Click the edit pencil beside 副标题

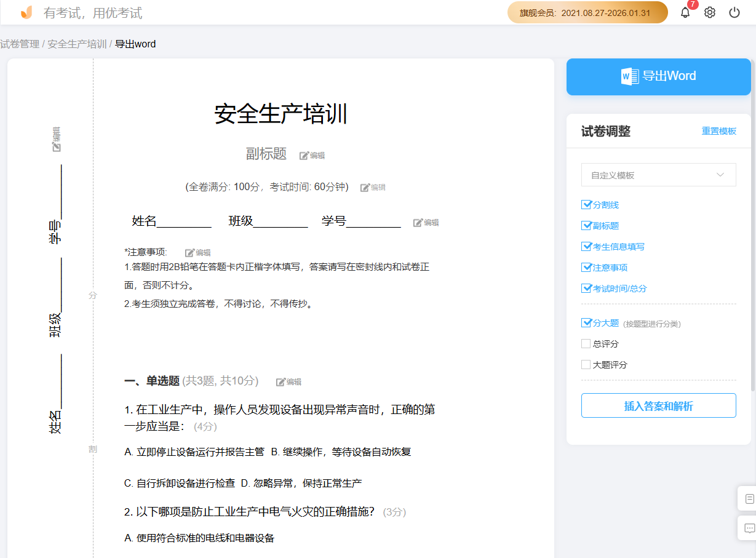[312, 154]
